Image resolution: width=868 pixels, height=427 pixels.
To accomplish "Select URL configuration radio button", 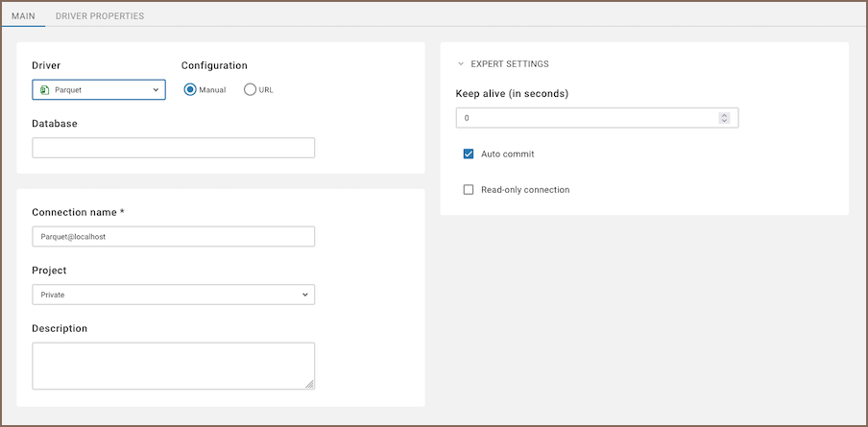I will click(x=251, y=89).
